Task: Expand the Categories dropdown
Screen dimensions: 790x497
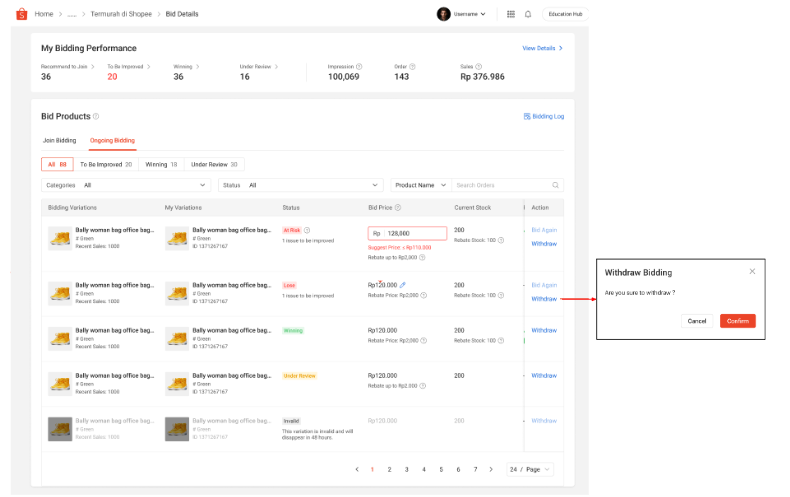Action: pos(126,185)
